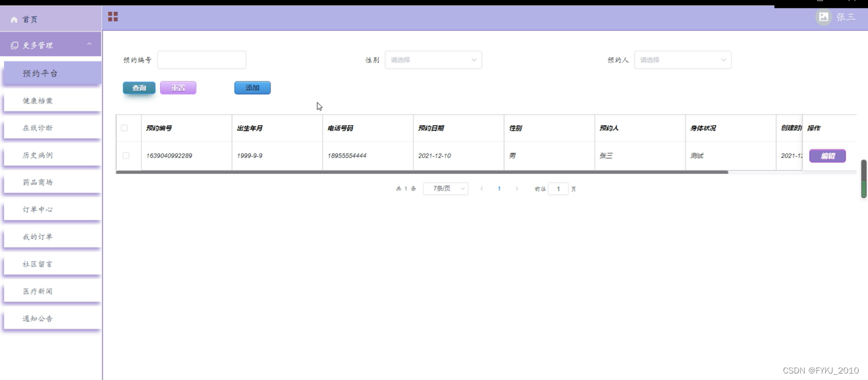Select page number 1 in pagination
This screenshot has width=868, height=380.
500,189
